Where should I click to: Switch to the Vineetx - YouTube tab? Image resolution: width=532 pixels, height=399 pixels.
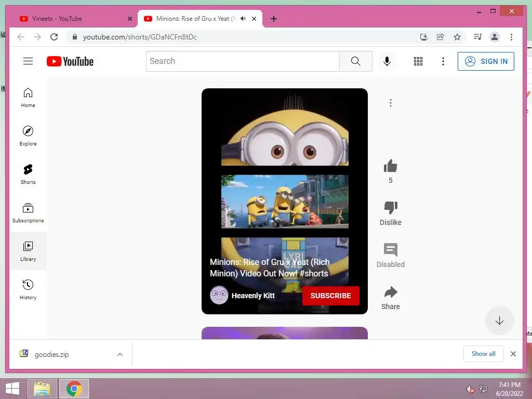[x=73, y=19]
